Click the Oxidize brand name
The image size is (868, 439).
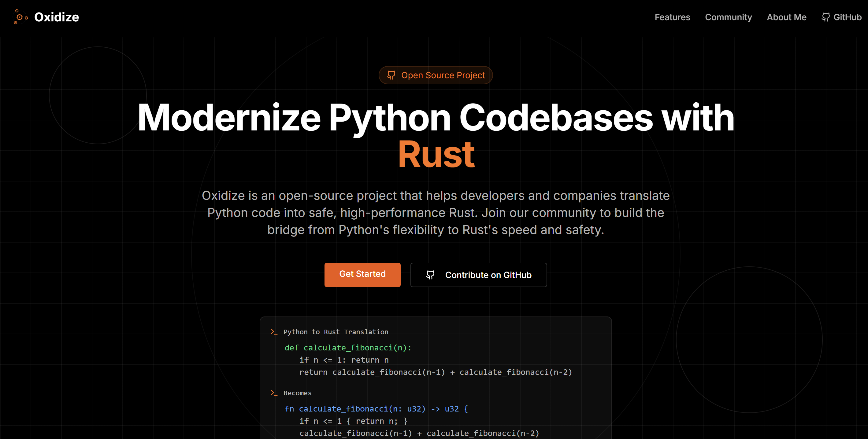click(57, 17)
